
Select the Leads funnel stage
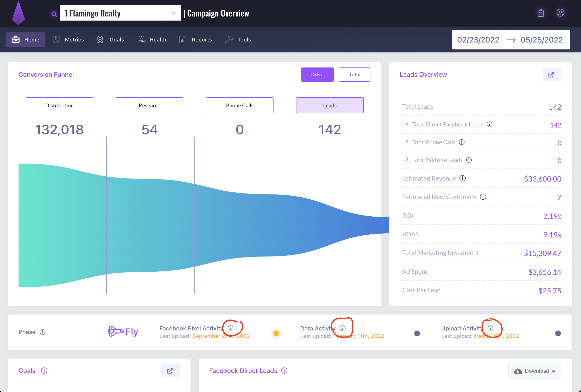click(330, 105)
